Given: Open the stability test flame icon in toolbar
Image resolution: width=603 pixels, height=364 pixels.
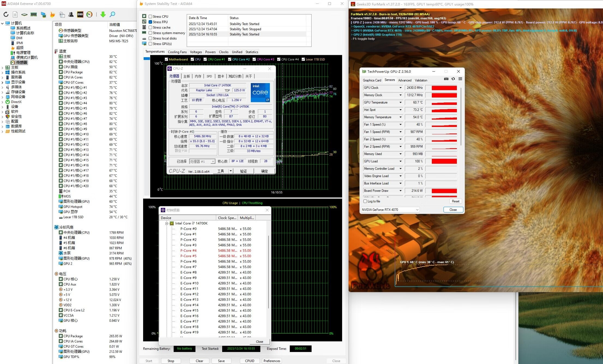Looking at the screenshot, I should [52, 14].
